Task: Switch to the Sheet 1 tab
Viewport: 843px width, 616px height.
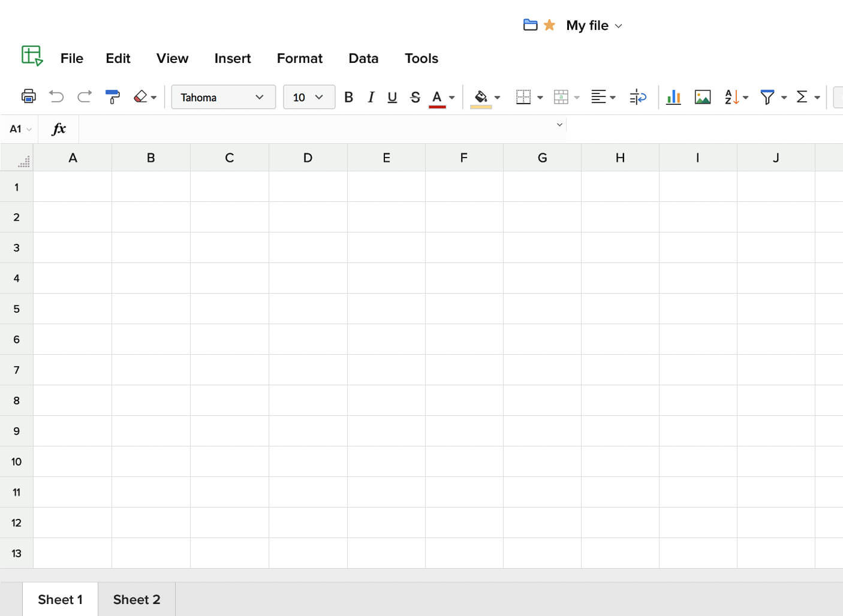Action: click(60, 599)
